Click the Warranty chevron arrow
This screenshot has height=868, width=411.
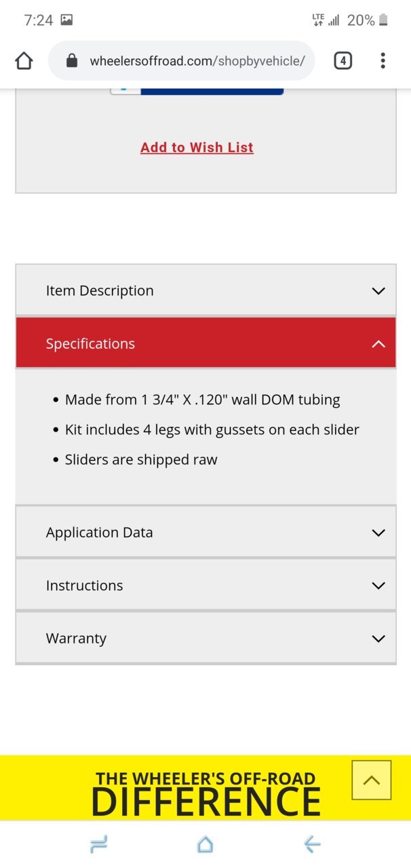[378, 639]
